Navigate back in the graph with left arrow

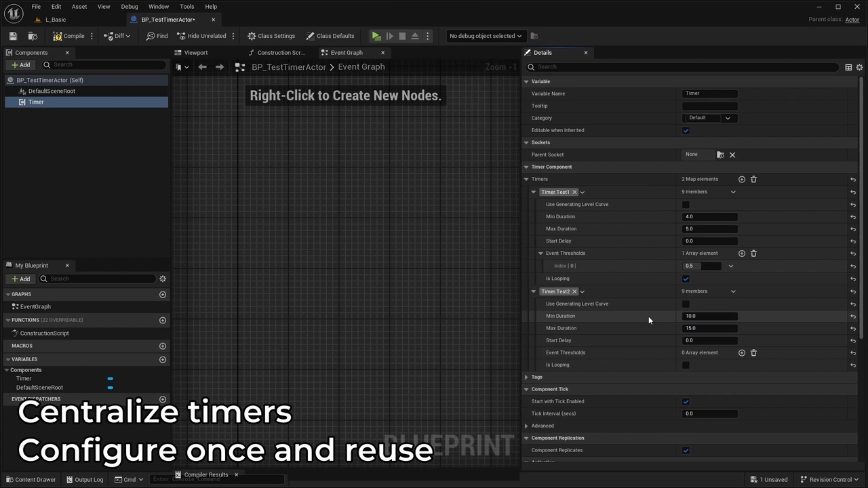click(202, 67)
